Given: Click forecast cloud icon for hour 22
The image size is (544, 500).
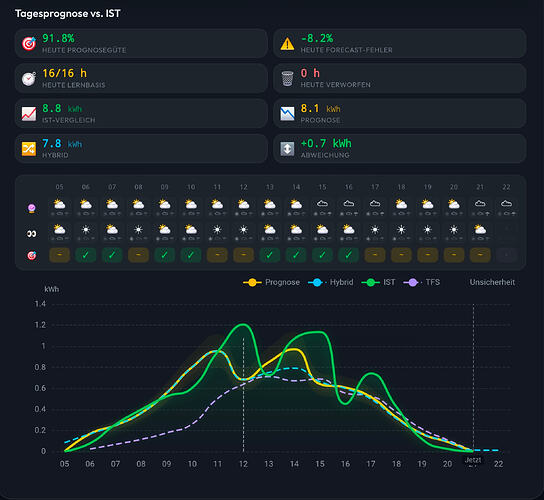Looking at the screenshot, I should (x=506, y=204).
